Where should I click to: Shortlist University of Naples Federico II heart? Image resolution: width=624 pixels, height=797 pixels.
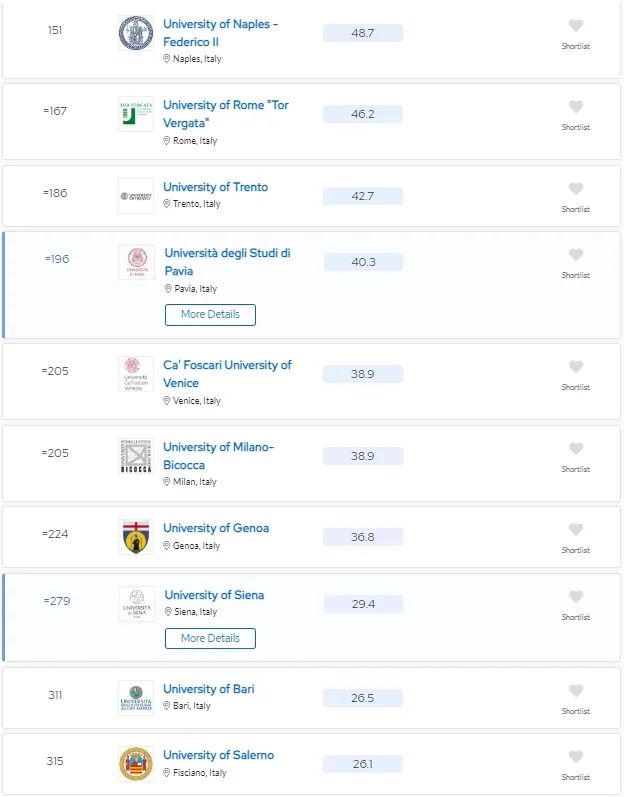click(575, 26)
